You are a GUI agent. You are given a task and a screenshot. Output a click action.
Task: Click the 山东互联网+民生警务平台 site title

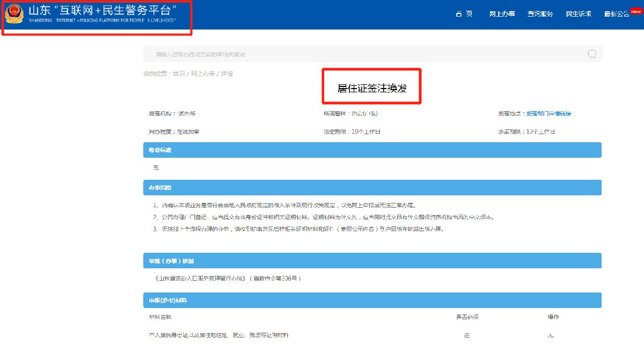coord(104,11)
